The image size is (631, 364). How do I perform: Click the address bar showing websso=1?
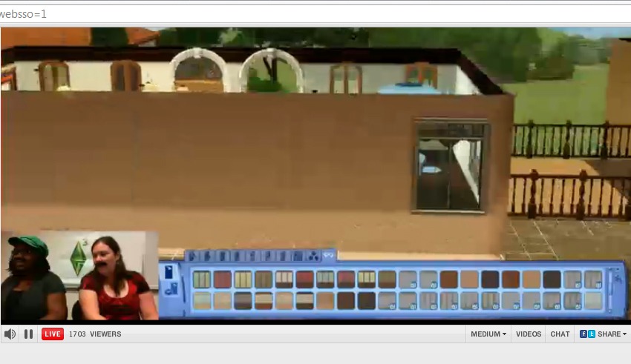pos(315,14)
